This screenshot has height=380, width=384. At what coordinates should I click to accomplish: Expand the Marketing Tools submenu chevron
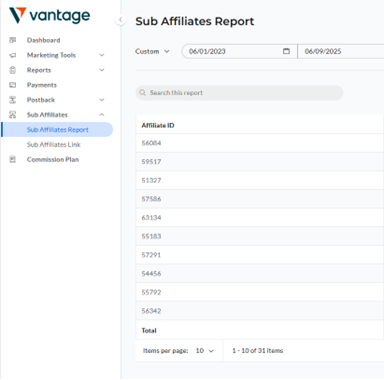click(x=102, y=55)
